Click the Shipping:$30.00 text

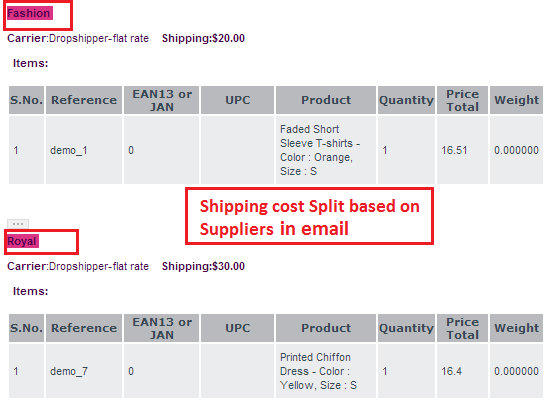point(203,267)
